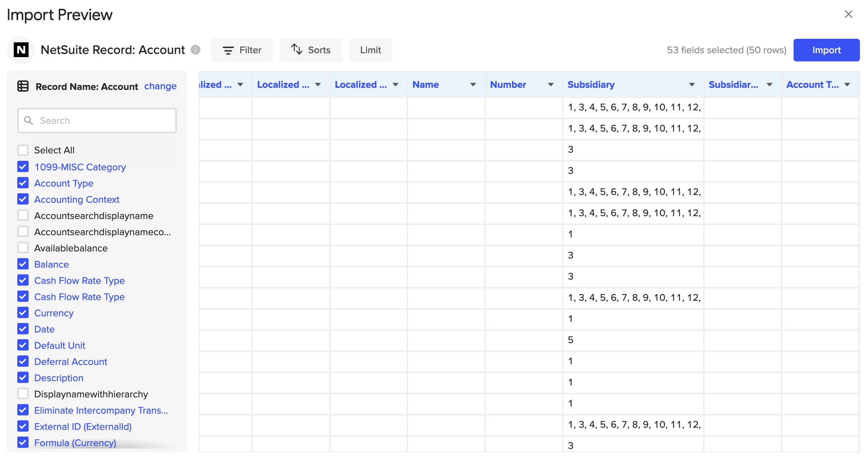
Task: Uncheck Accounting Context field
Action: point(23,199)
